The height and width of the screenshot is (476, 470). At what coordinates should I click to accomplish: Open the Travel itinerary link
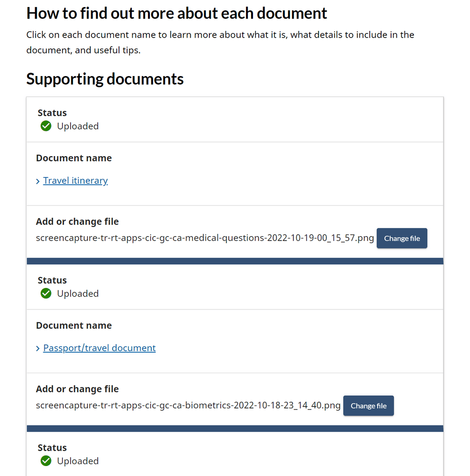[75, 180]
